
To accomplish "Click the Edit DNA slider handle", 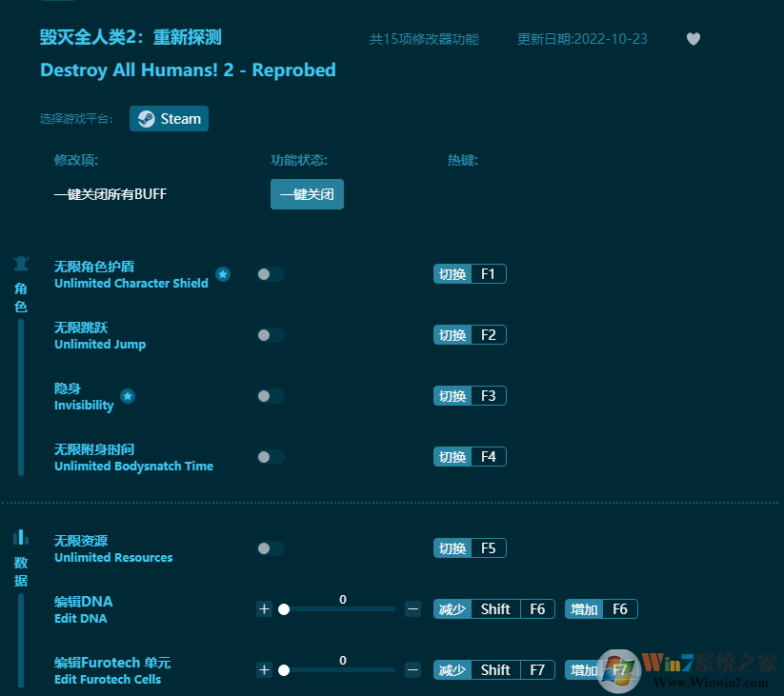I will (x=284, y=608).
